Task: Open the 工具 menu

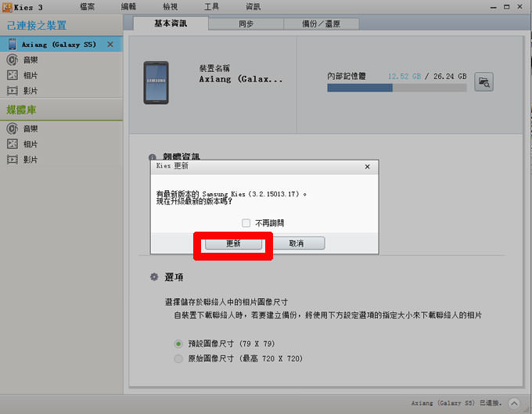Action: pyautogui.click(x=211, y=6)
